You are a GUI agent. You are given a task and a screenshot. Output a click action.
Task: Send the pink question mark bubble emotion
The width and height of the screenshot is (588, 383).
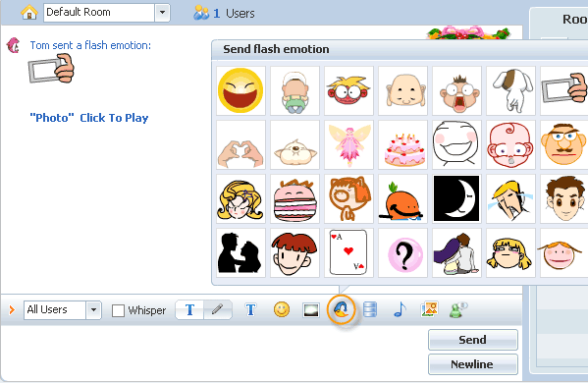pos(402,252)
